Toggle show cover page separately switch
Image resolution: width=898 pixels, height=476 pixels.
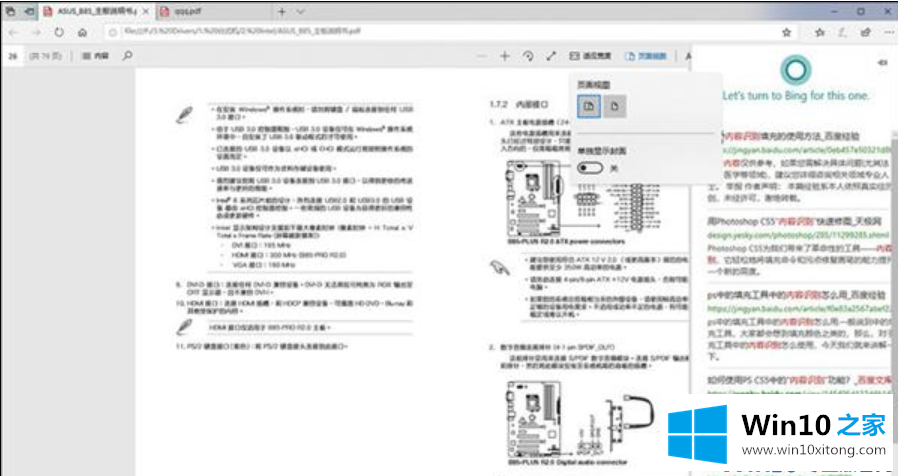click(x=590, y=168)
